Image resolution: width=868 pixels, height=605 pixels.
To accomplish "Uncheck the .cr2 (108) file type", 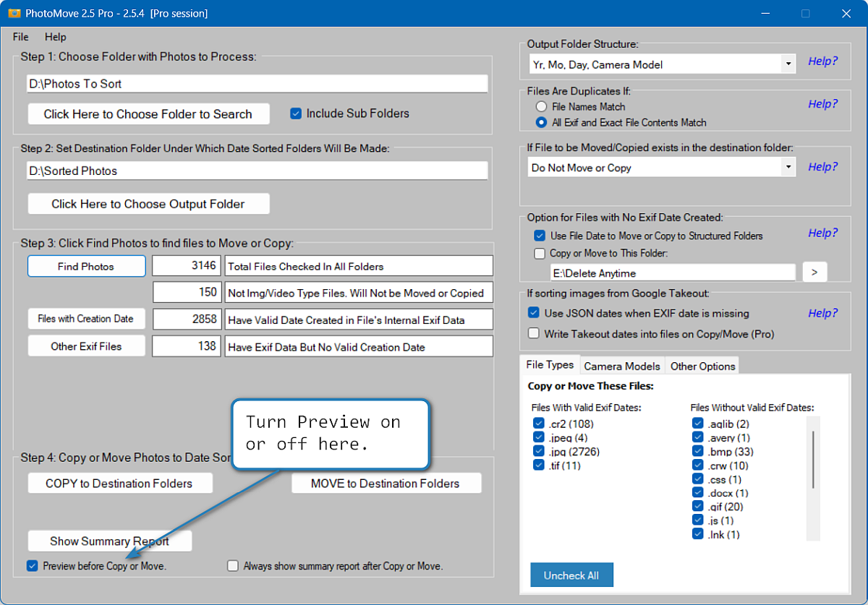I will click(x=539, y=424).
